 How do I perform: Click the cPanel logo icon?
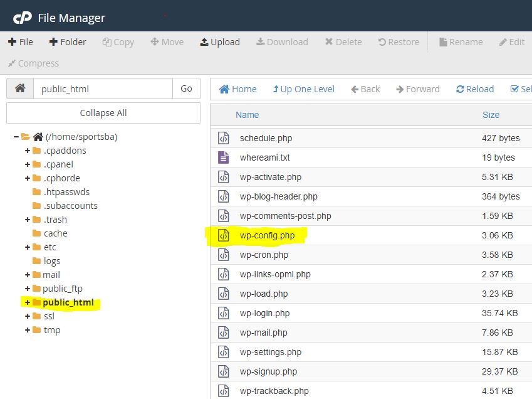pos(23,18)
